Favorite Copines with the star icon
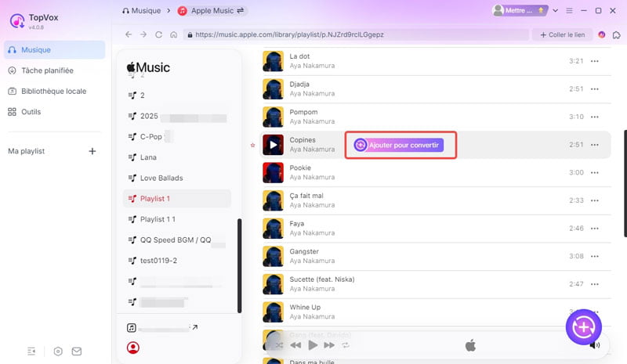 tap(252, 145)
